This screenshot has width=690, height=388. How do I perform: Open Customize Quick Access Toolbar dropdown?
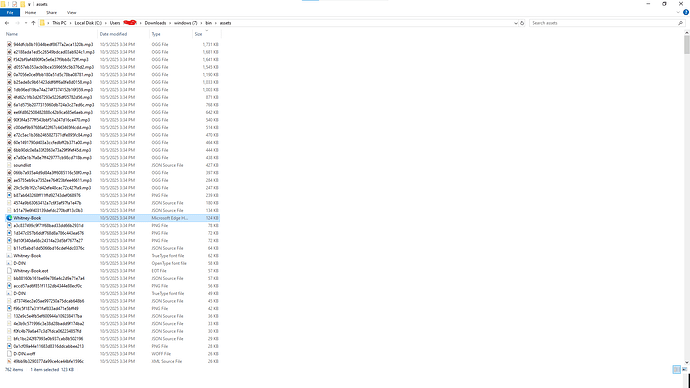[x=29, y=4]
